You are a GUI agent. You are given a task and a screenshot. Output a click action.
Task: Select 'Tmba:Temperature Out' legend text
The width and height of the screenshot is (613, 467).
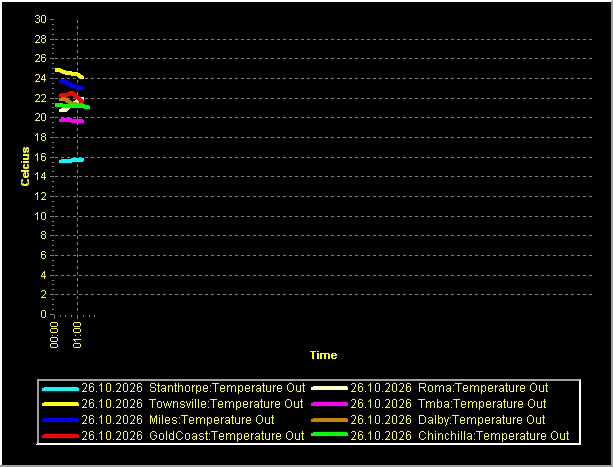tap(482, 404)
